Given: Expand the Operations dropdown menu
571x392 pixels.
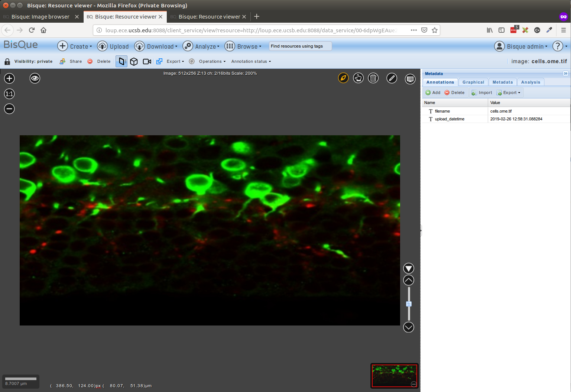Looking at the screenshot, I should click(x=212, y=61).
